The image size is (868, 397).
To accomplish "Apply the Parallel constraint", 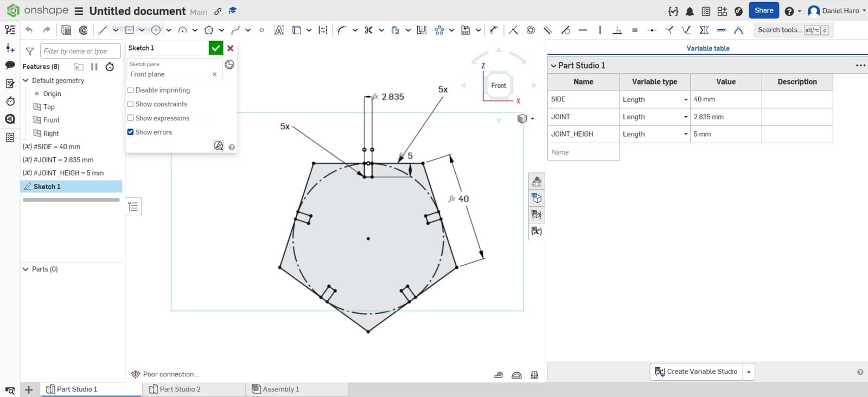I will [548, 30].
